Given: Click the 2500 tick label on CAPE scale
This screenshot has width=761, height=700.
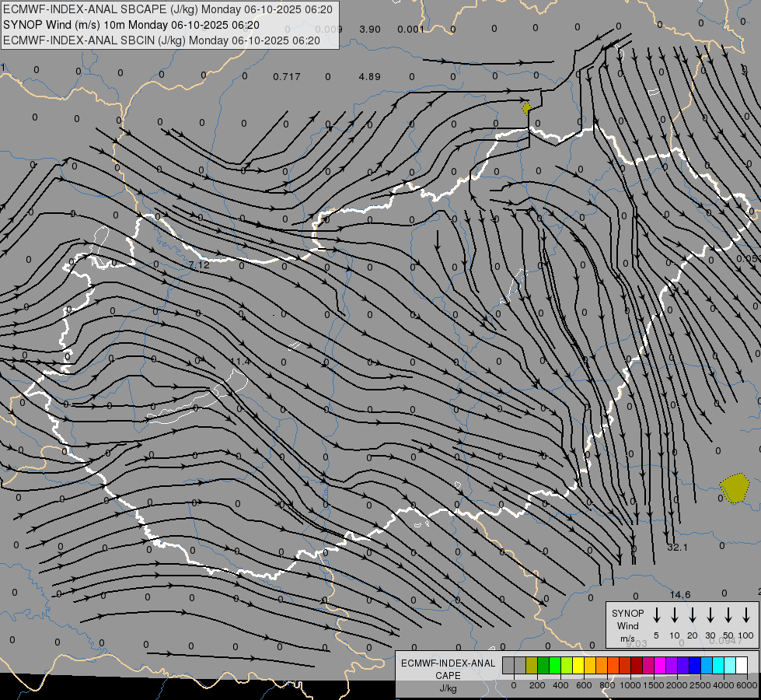Looking at the screenshot, I should click(700, 686).
